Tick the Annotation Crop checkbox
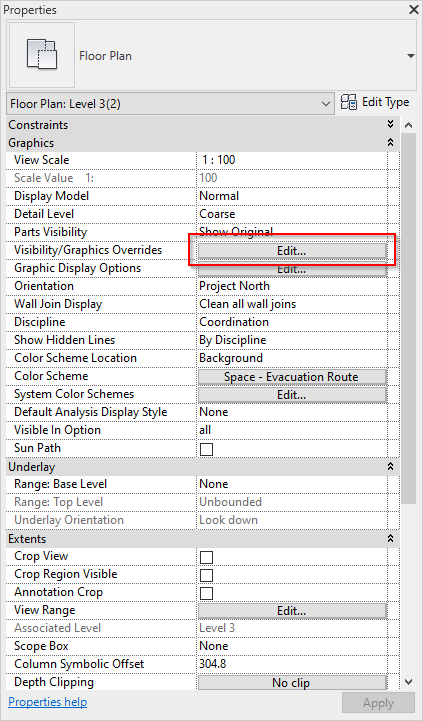The height and width of the screenshot is (721, 423). [206, 593]
